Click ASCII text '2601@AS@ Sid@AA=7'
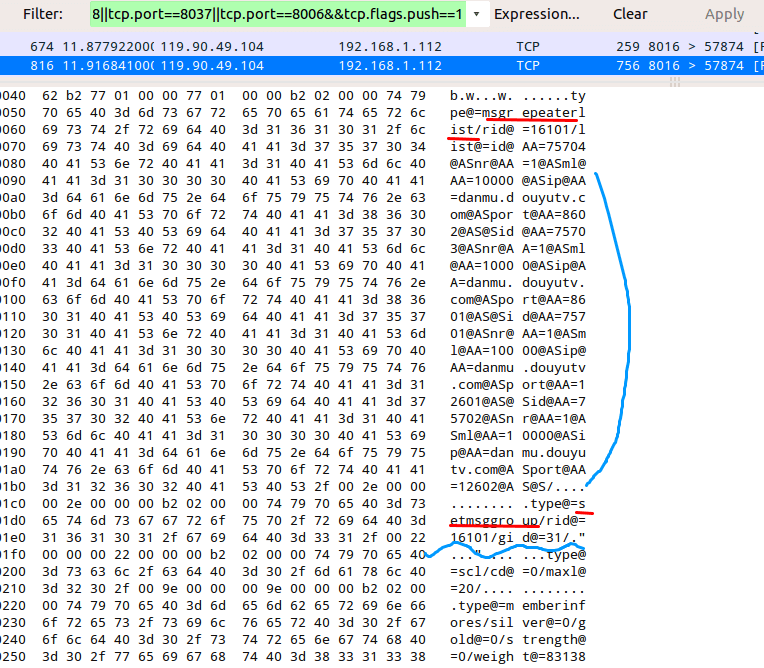 click(x=517, y=402)
